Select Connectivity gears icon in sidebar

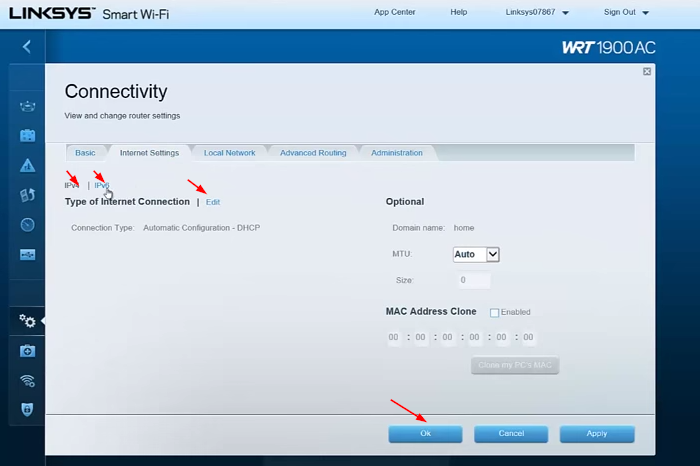(27, 320)
